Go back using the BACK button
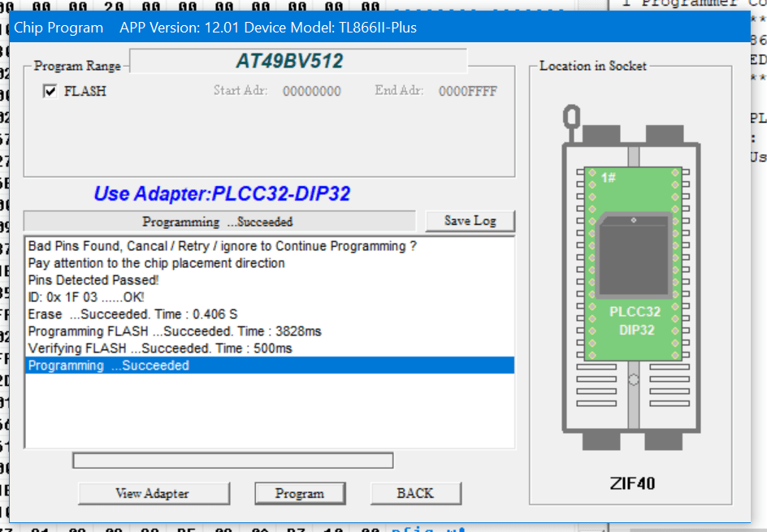Viewport: 767px width, 532px height. [416, 493]
